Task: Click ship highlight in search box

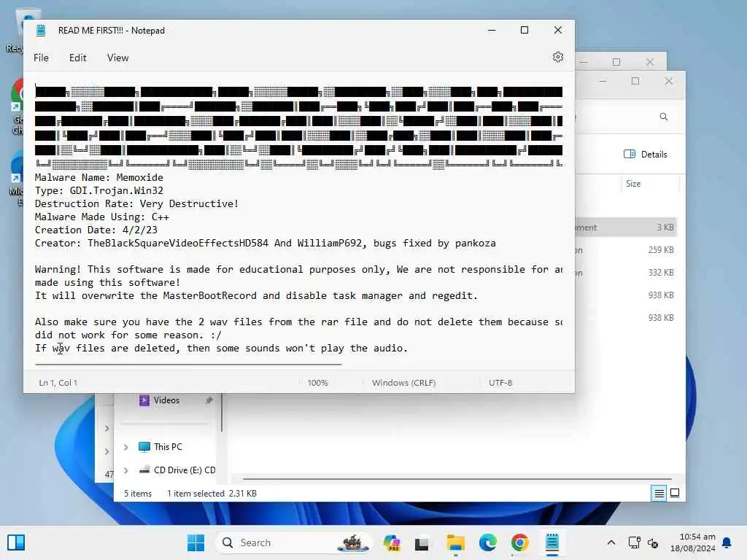Action: [352, 542]
